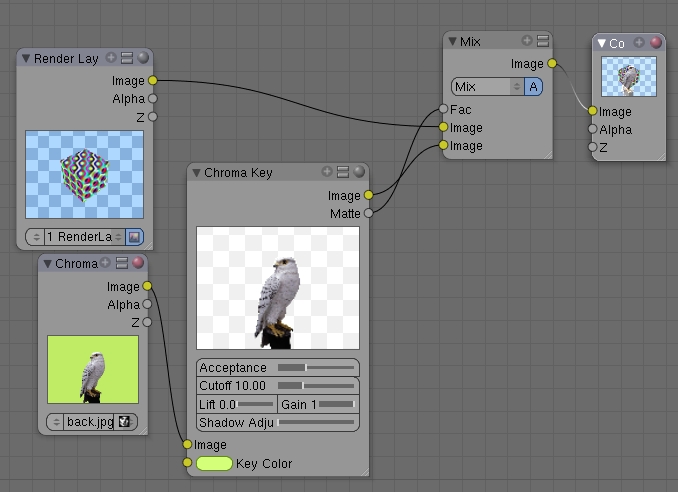The image size is (678, 492).
Task: Click Chroma image node Z output socket
Action: coord(147,322)
